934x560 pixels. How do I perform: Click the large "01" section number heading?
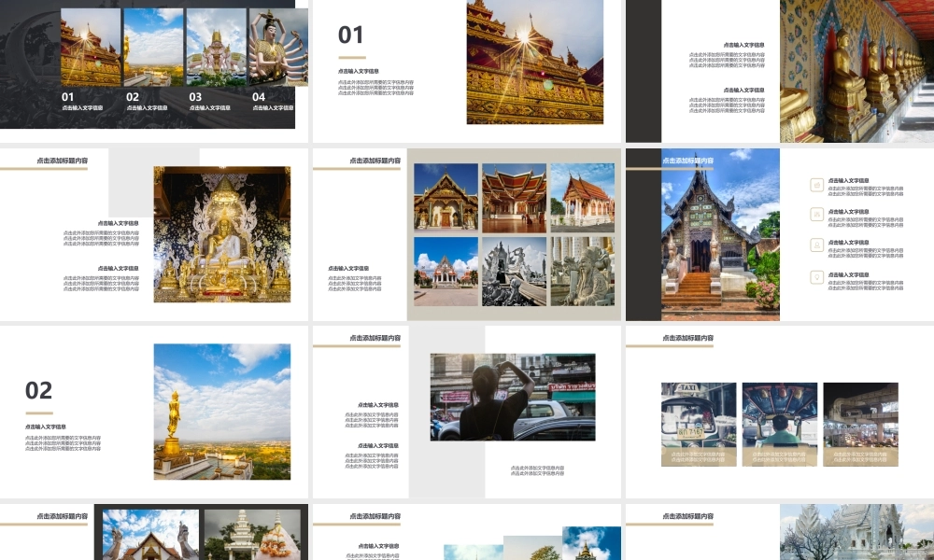point(351,35)
